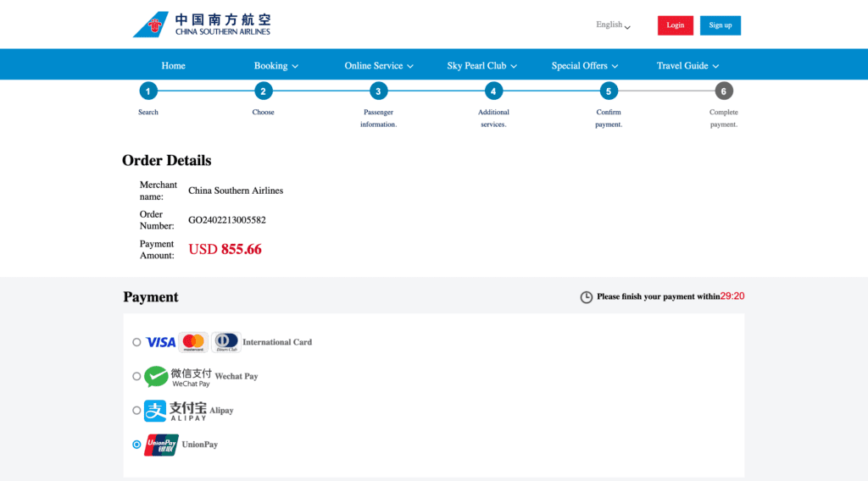
Task: Click the China Southern Airlines logo
Action: coord(202,25)
